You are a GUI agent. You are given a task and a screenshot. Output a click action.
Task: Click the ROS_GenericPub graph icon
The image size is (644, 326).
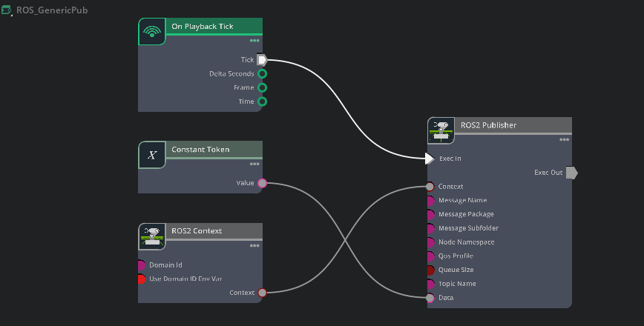coord(6,10)
